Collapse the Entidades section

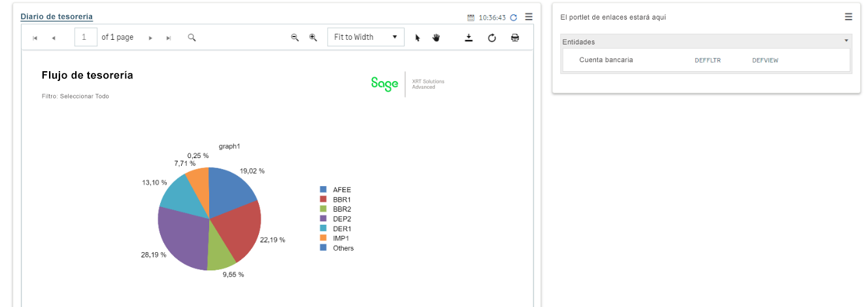click(847, 42)
